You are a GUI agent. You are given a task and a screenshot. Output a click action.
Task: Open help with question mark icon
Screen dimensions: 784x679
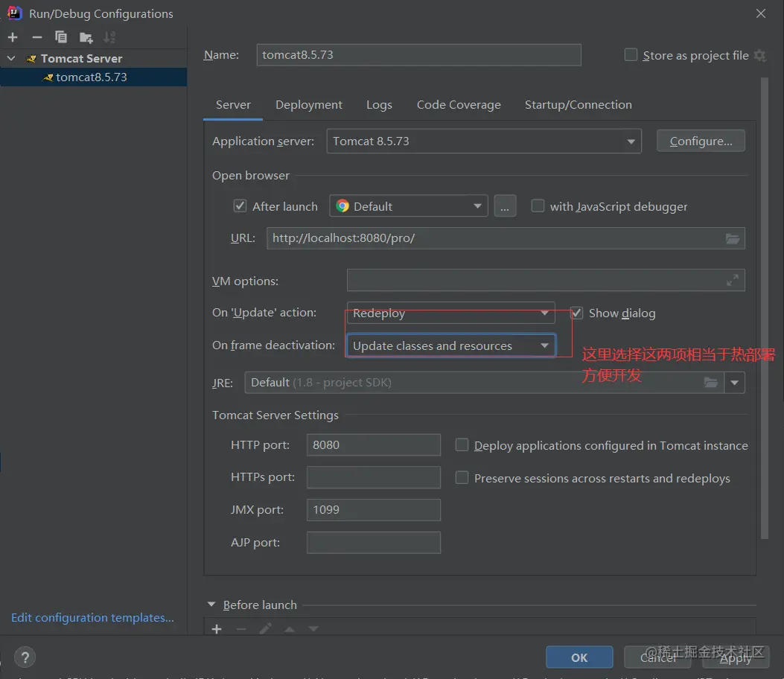25,657
